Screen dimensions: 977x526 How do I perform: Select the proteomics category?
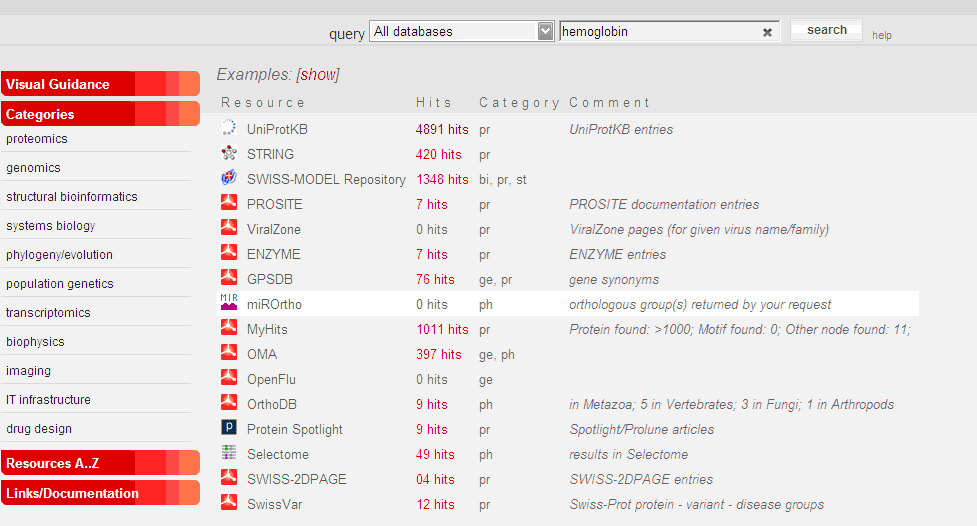click(x=37, y=139)
